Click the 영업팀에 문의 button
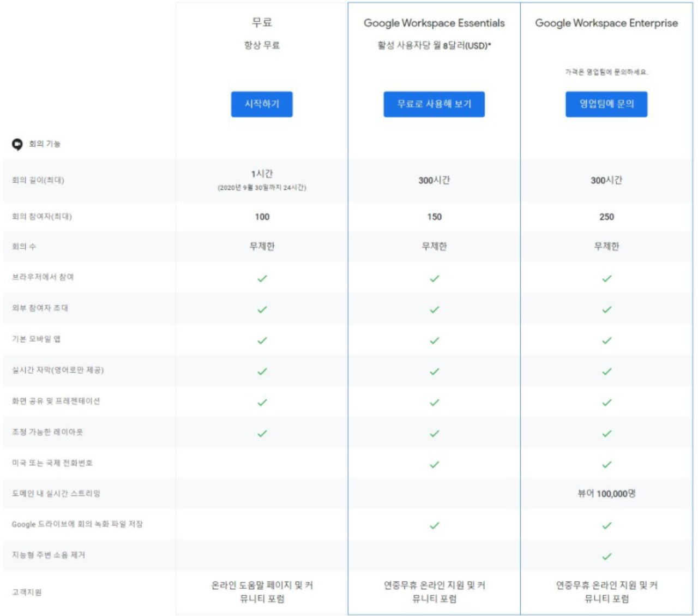Viewport: 698px width, 616px height. (x=606, y=104)
